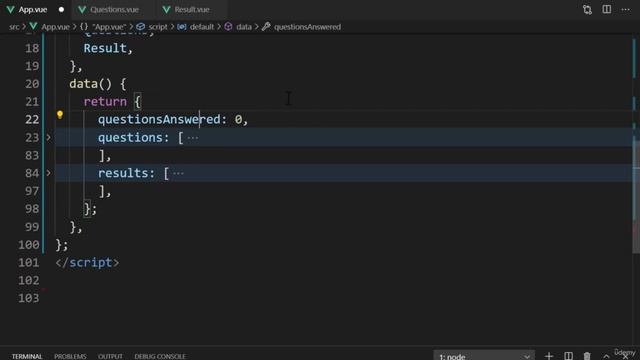Viewport: 640px width, 360px height.
Task: Open the source control changes icon
Action: (x=587, y=9)
